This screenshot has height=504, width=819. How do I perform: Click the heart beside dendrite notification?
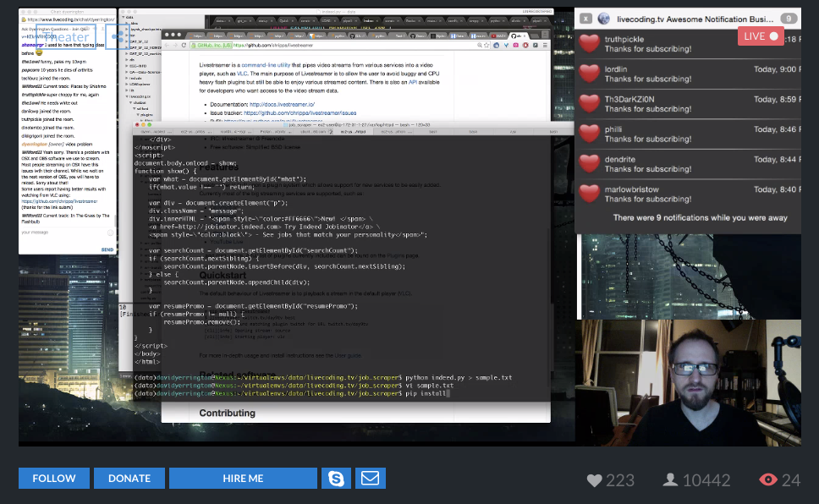click(589, 164)
